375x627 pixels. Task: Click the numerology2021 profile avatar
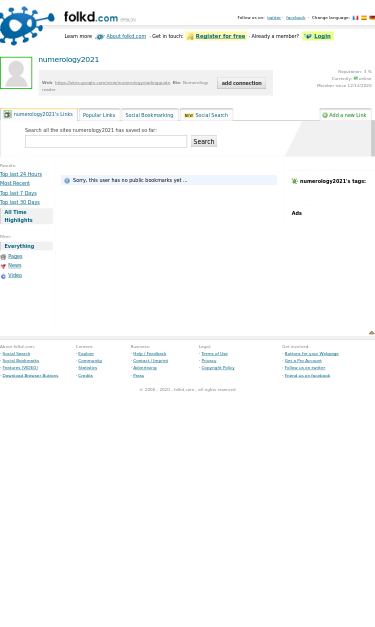[16, 73]
